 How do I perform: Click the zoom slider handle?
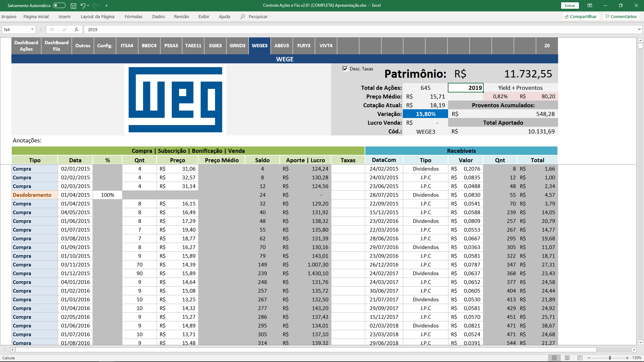pyautogui.click(x=610, y=358)
